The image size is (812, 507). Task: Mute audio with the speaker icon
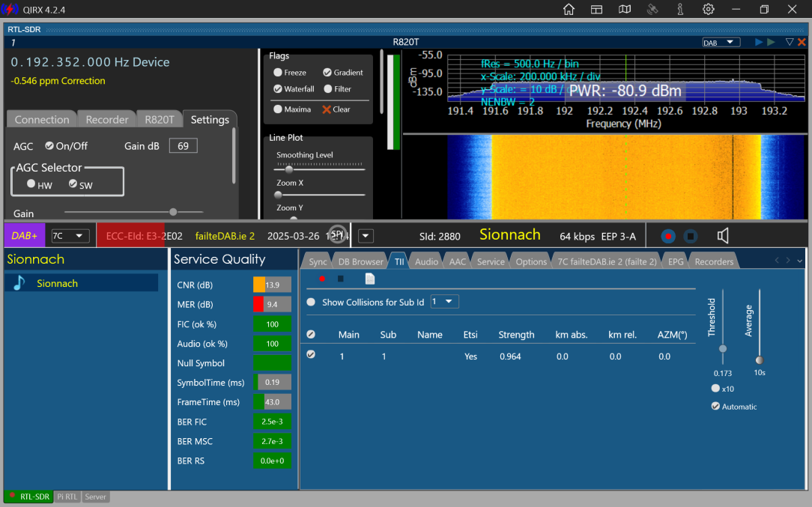723,236
